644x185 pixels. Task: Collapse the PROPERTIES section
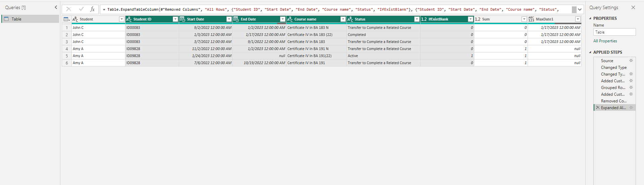(590, 18)
